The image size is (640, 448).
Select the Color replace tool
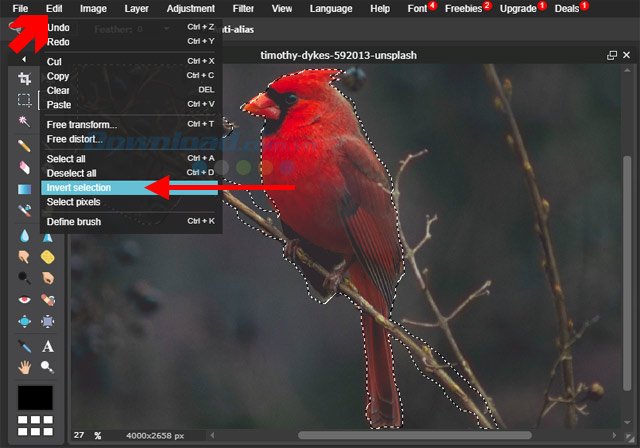24,210
